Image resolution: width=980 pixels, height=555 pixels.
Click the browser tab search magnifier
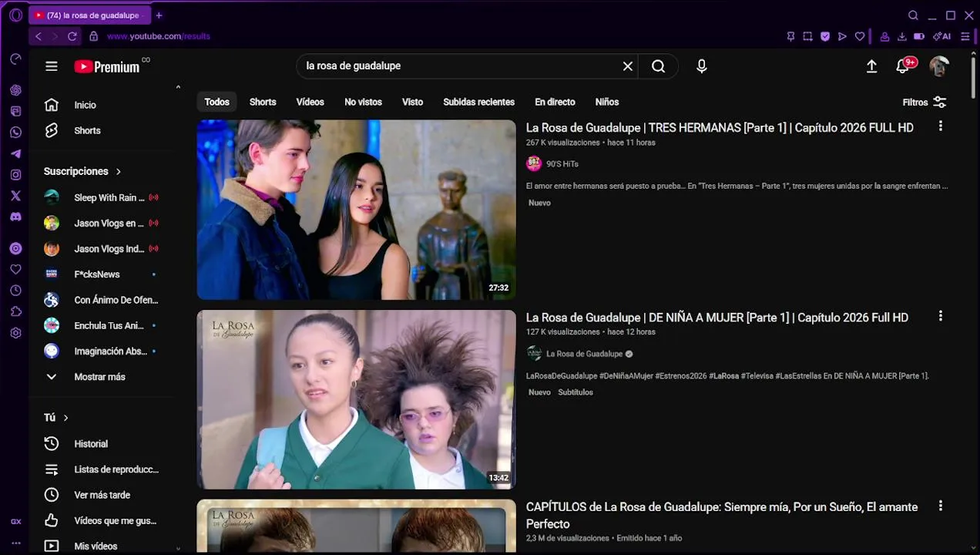pos(913,15)
